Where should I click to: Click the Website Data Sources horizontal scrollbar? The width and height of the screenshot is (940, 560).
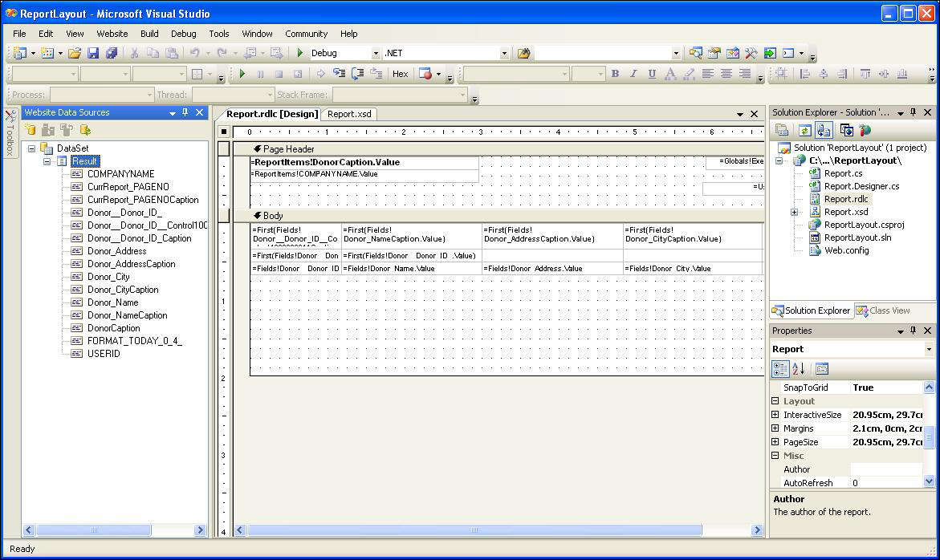pos(93,530)
